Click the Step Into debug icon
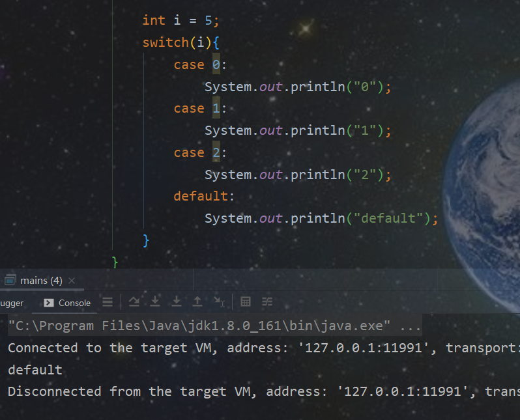The width and height of the screenshot is (520, 420). (155, 301)
